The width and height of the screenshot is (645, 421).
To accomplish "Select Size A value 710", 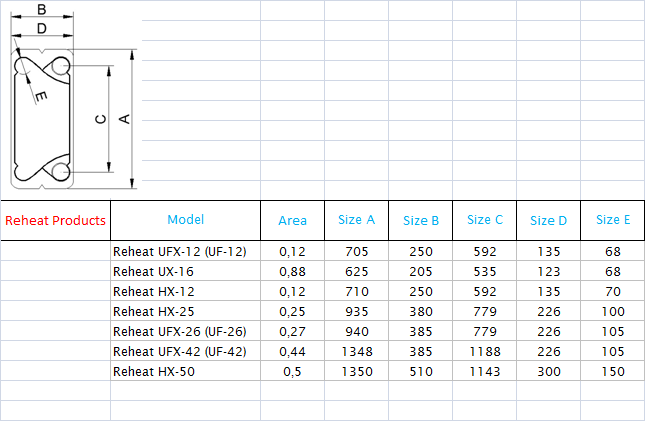I will 357,291.
